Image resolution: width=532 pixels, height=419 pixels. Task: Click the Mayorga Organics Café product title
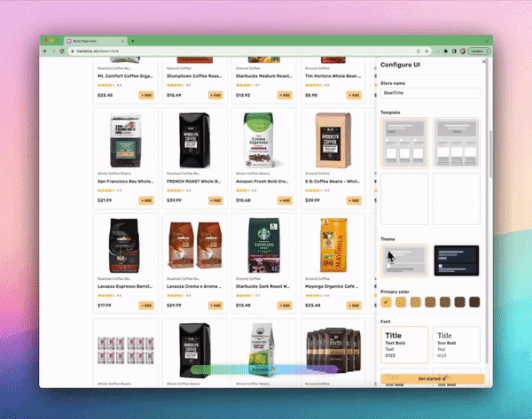pyautogui.click(x=332, y=286)
